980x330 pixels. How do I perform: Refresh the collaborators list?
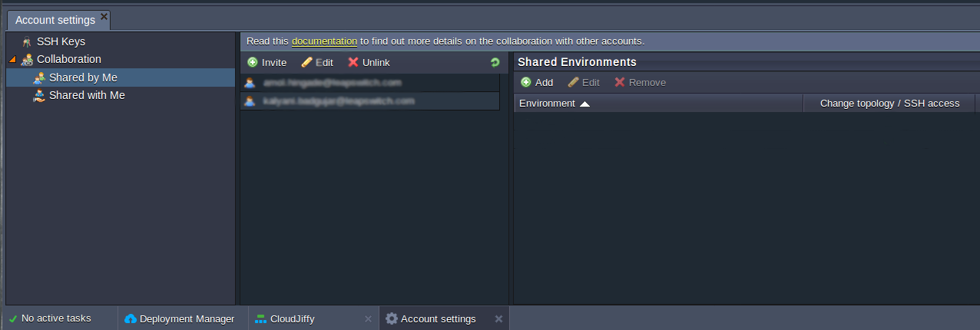[x=495, y=63]
